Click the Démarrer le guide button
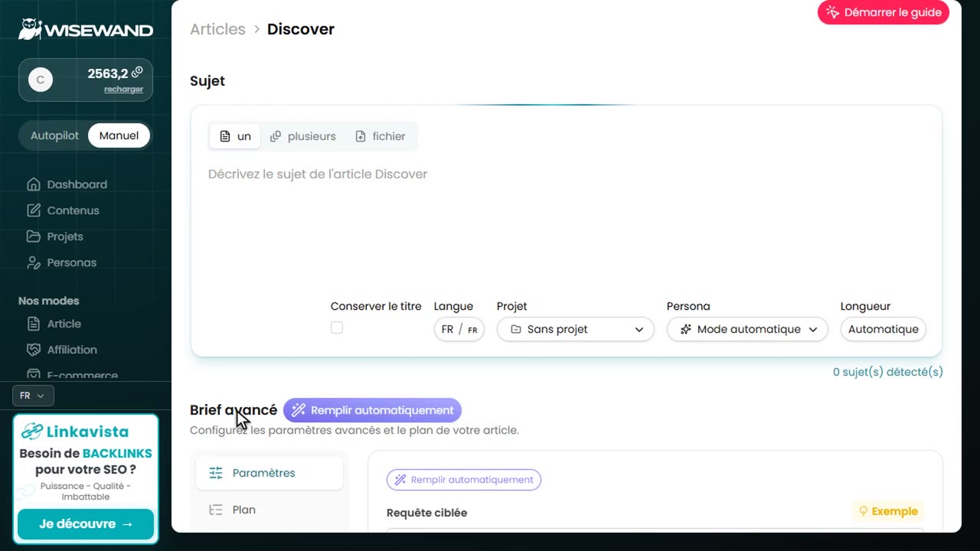The height and width of the screenshot is (551, 980). click(x=884, y=12)
